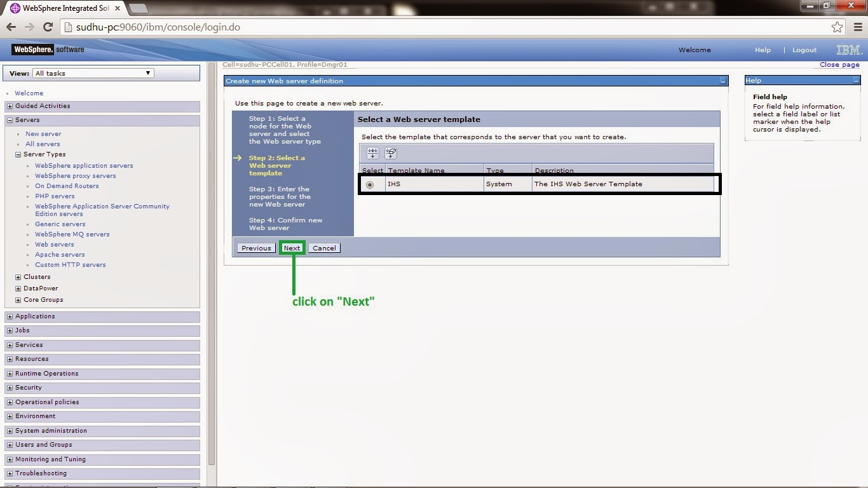Expand the Services section
The image size is (868, 488).
(x=10, y=345)
